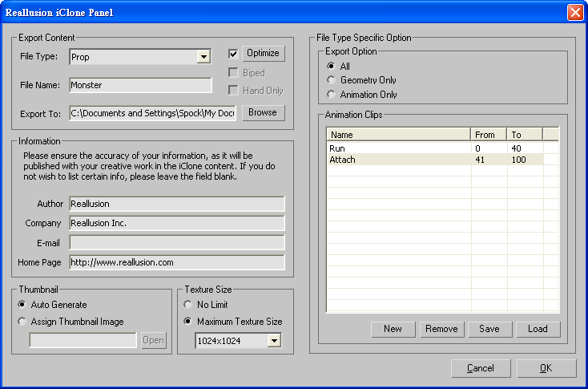
Task: Select the Run animation clip row
Action: [x=435, y=148]
